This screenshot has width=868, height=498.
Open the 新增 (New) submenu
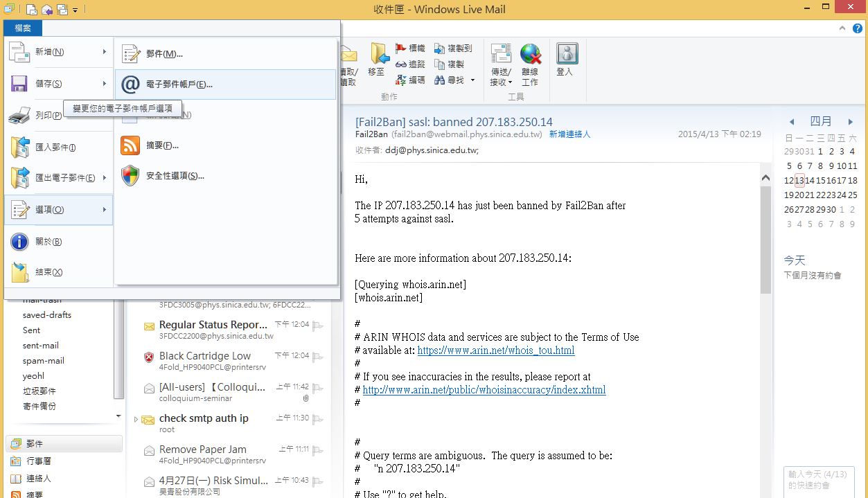(x=59, y=52)
